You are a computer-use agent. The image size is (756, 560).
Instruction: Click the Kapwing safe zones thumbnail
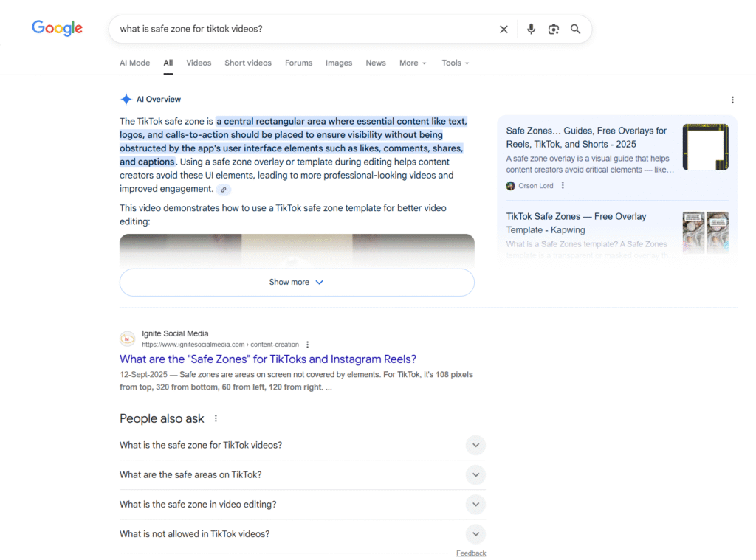tap(705, 232)
